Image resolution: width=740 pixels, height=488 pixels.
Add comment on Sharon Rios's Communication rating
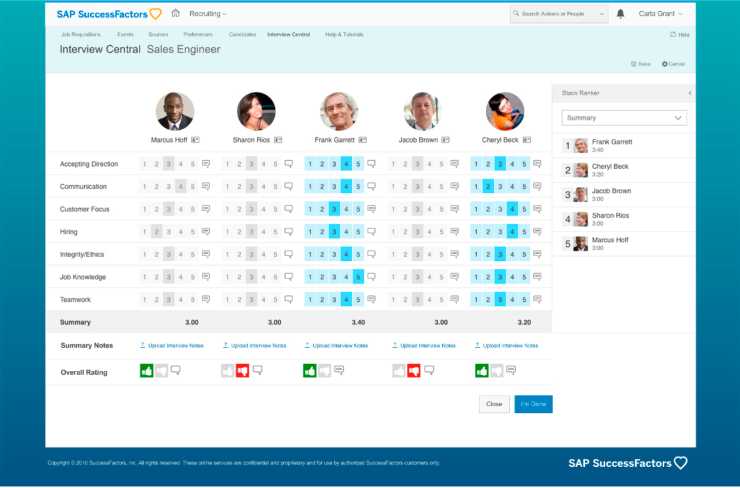click(x=288, y=186)
